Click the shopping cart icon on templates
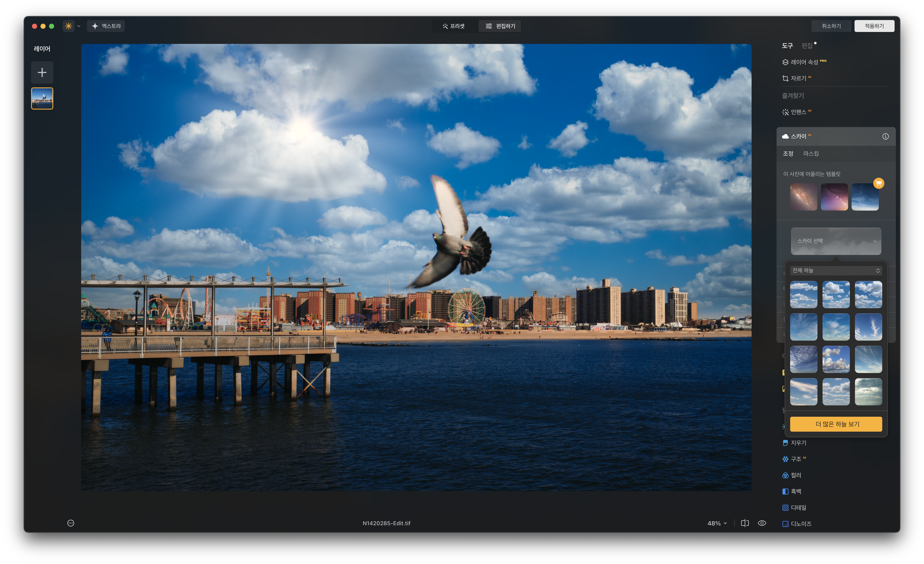The width and height of the screenshot is (924, 564). pos(878,183)
